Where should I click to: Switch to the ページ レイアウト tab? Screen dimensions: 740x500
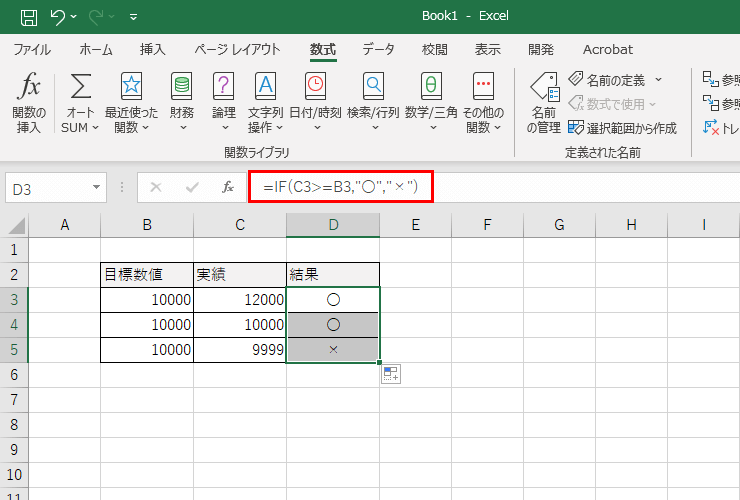coord(237,50)
